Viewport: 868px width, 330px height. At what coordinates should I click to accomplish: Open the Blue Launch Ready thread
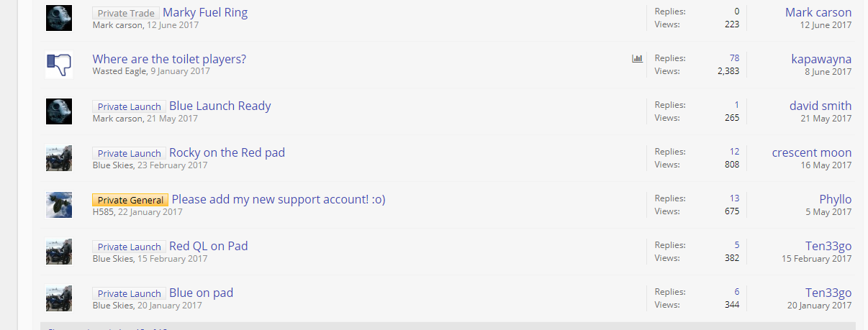(220, 106)
